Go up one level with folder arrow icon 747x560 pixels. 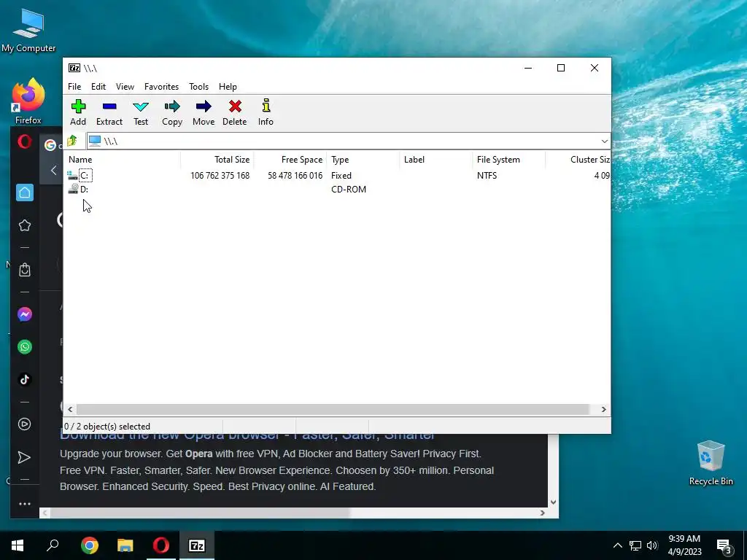coord(72,141)
